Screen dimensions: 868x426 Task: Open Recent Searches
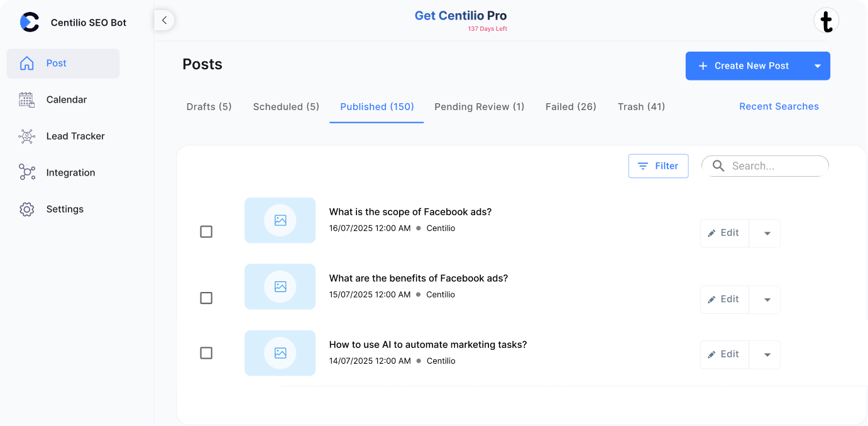779,106
